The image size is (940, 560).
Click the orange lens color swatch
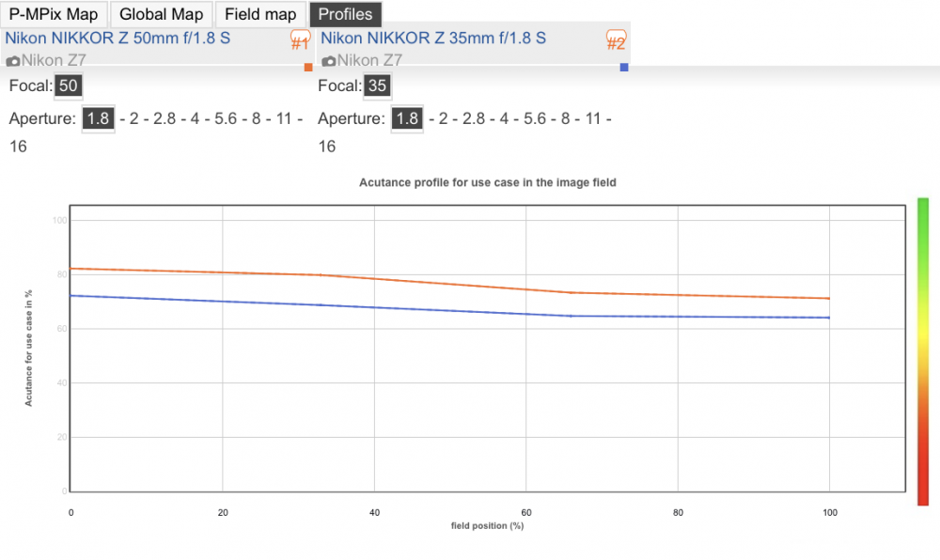308,67
